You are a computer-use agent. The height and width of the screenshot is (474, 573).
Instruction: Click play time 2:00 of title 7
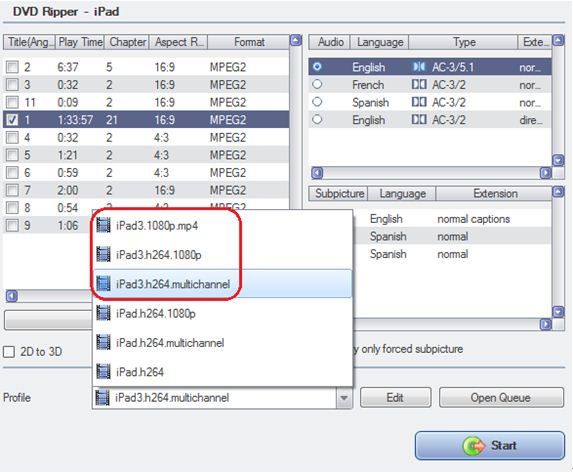[x=68, y=190]
